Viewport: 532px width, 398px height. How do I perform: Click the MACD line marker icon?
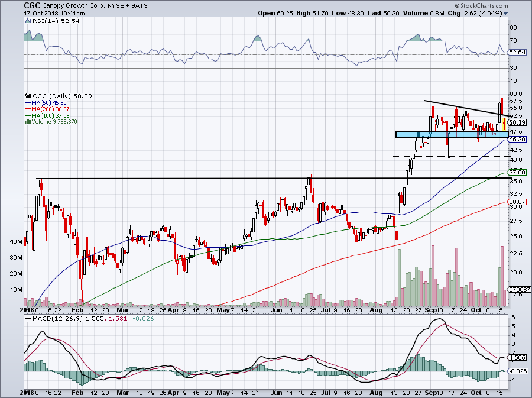coord(28,319)
